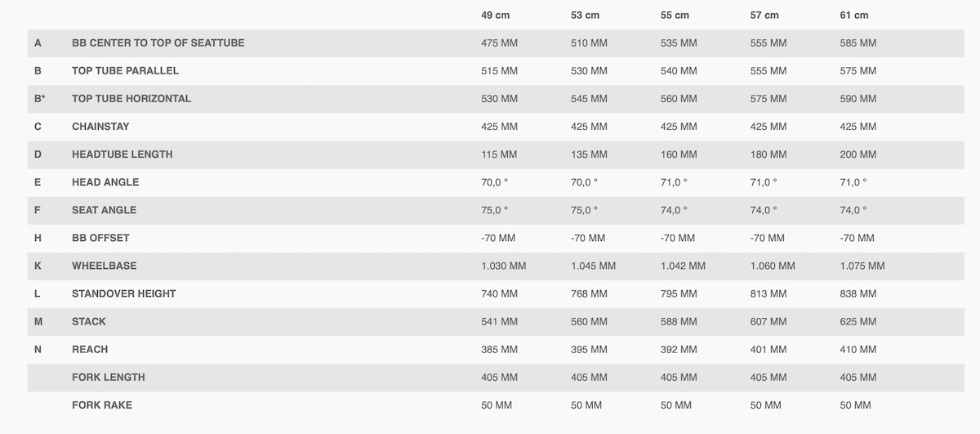Select the WHEELBASE row label
The height and width of the screenshot is (434, 980).
coord(105,266)
